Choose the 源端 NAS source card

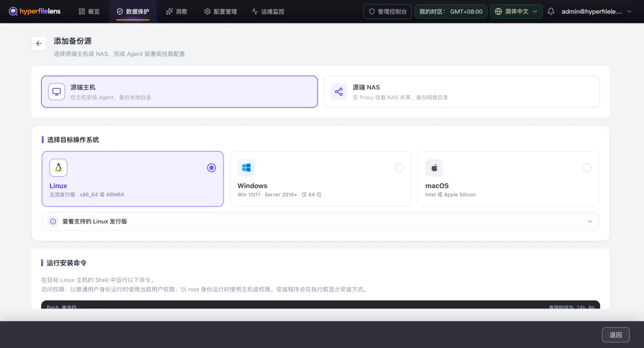462,92
